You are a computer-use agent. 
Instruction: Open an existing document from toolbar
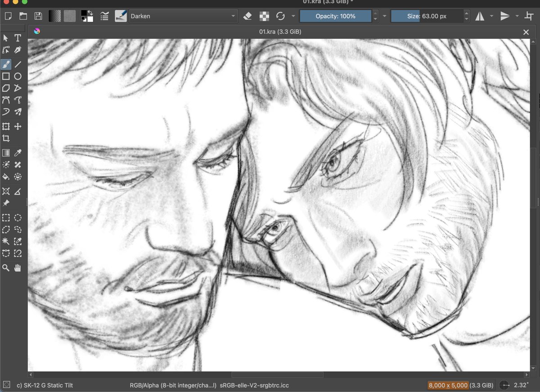pos(23,16)
